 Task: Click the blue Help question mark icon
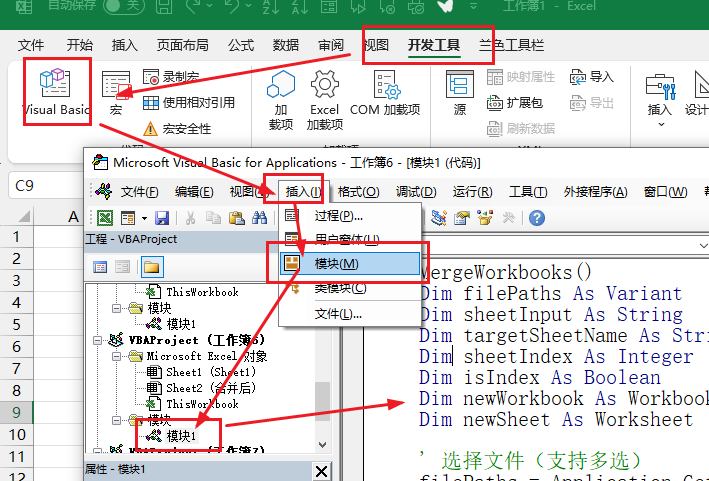(537, 218)
